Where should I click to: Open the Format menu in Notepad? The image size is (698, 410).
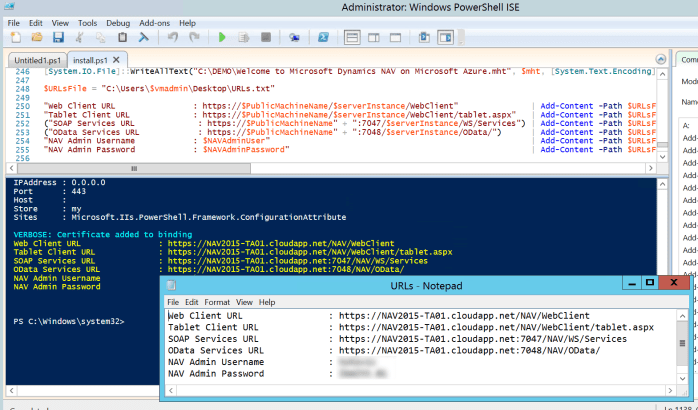click(216, 302)
